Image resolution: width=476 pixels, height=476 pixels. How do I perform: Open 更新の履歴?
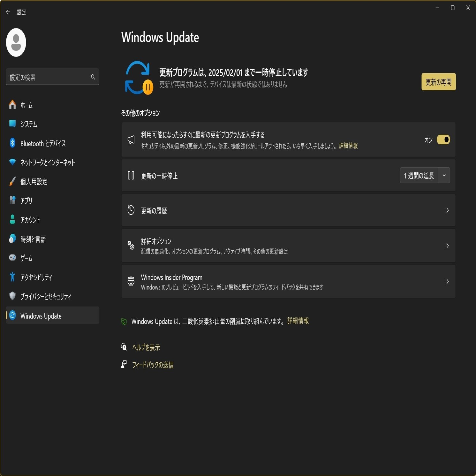(287, 210)
